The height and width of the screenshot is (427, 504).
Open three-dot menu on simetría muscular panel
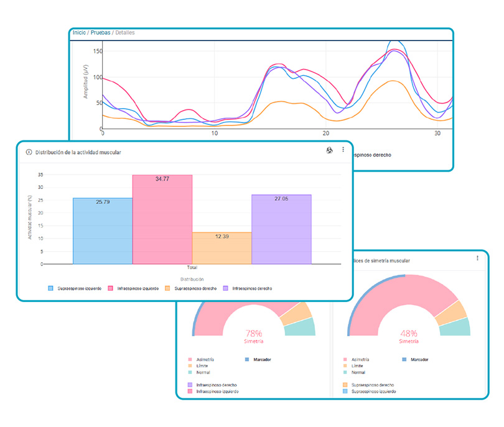pos(477,258)
